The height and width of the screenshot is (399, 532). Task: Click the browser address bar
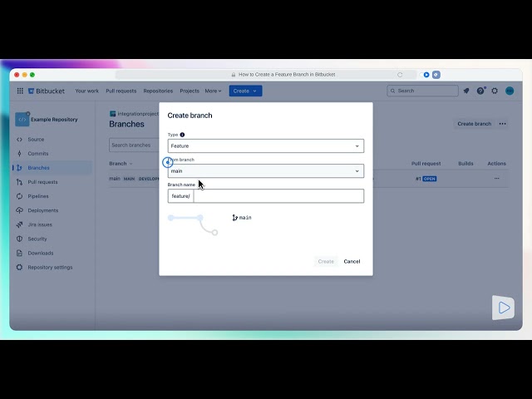[266, 75]
